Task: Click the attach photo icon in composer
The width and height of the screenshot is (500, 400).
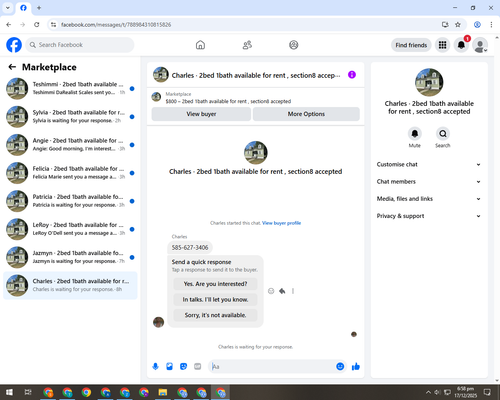Action: coord(169,367)
